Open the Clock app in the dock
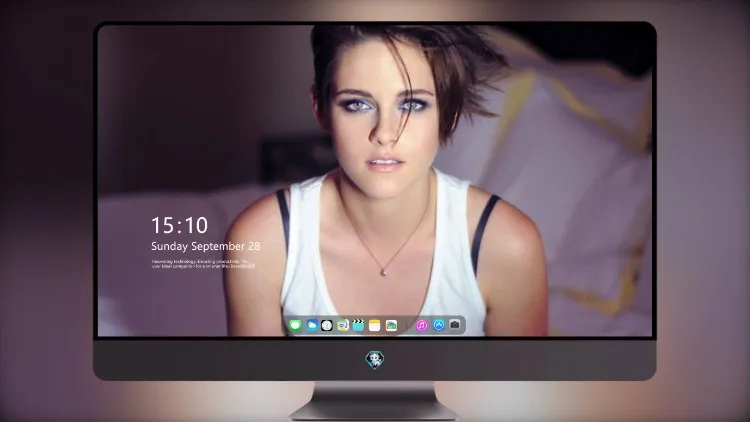 tap(327, 325)
